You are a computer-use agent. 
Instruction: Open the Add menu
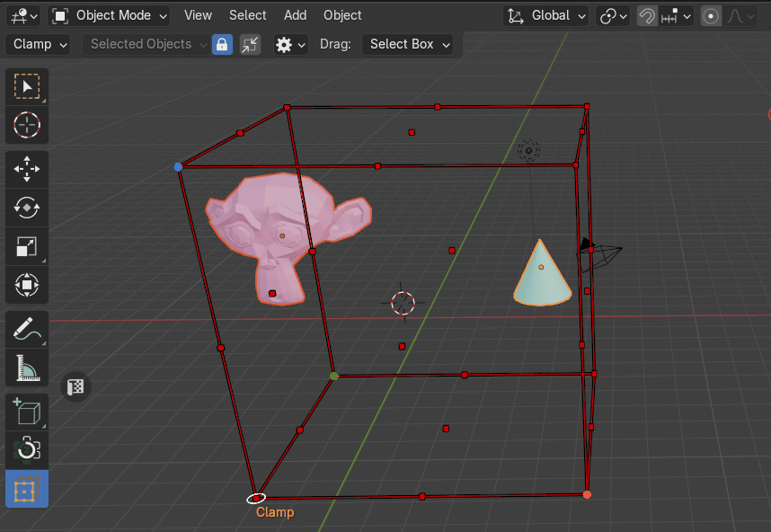click(x=295, y=16)
